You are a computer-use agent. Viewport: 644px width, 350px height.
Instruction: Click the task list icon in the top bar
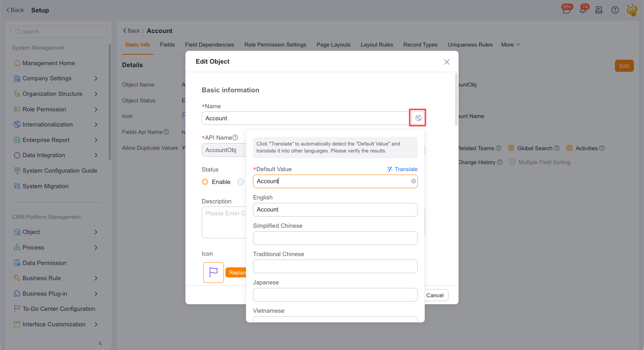click(x=599, y=10)
